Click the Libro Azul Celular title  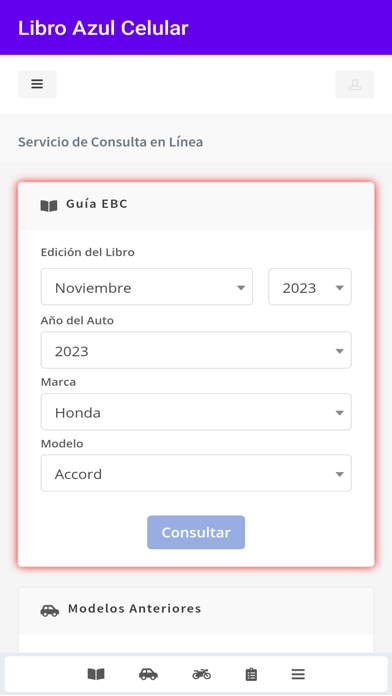pyautogui.click(x=103, y=28)
